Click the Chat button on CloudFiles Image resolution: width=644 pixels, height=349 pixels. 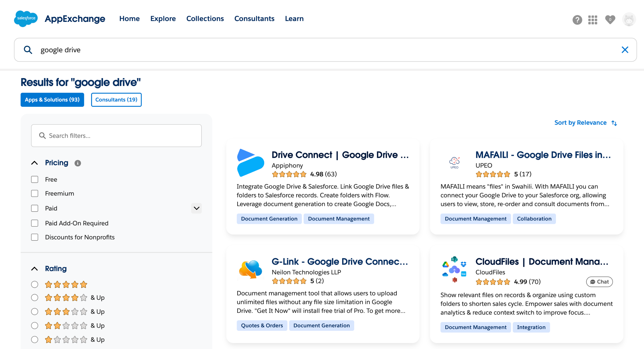(599, 282)
